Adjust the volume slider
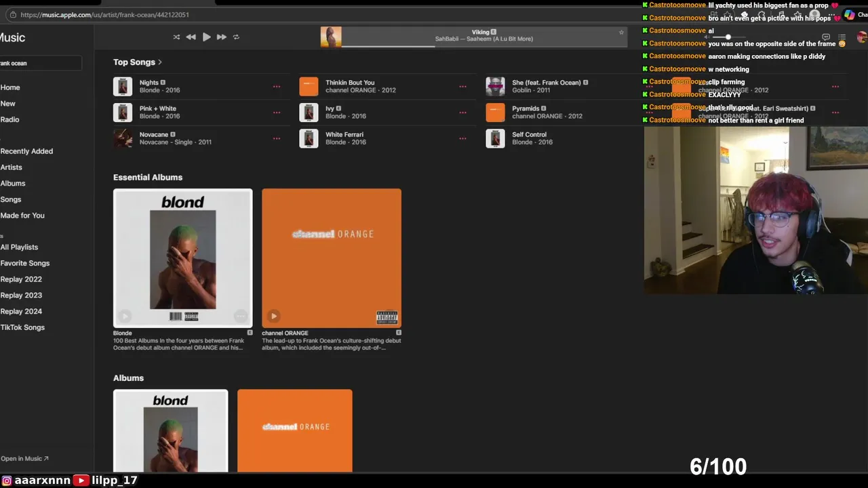Screen dimensions: 868x488 (729, 37)
